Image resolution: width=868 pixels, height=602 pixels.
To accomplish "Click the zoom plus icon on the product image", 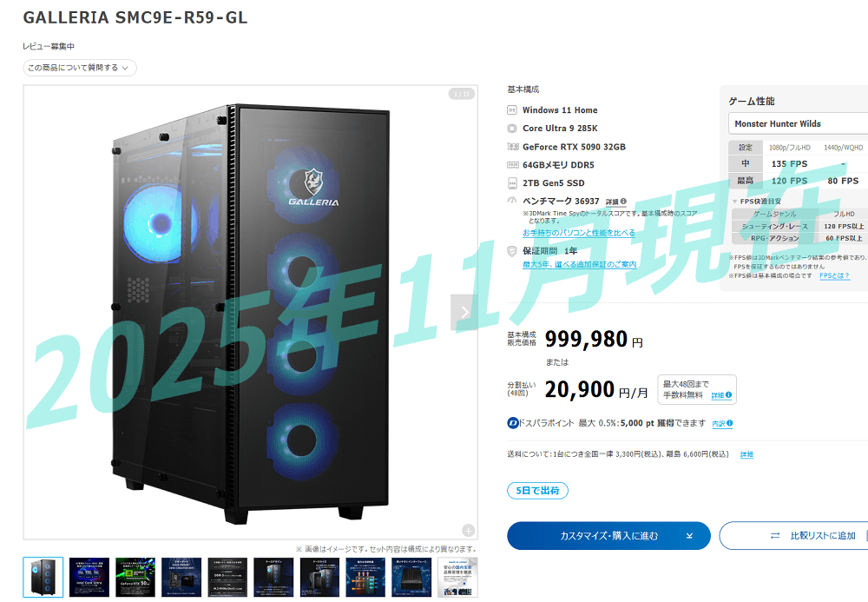I will point(469,531).
